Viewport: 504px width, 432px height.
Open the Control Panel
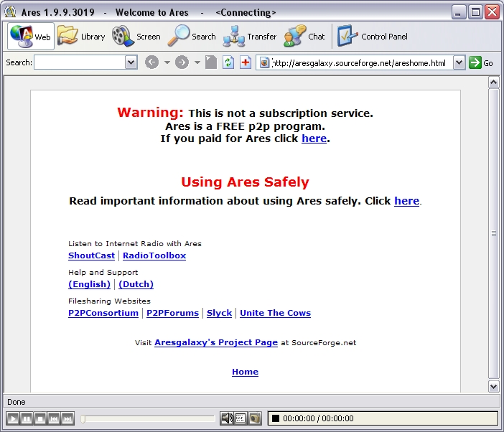(372, 37)
